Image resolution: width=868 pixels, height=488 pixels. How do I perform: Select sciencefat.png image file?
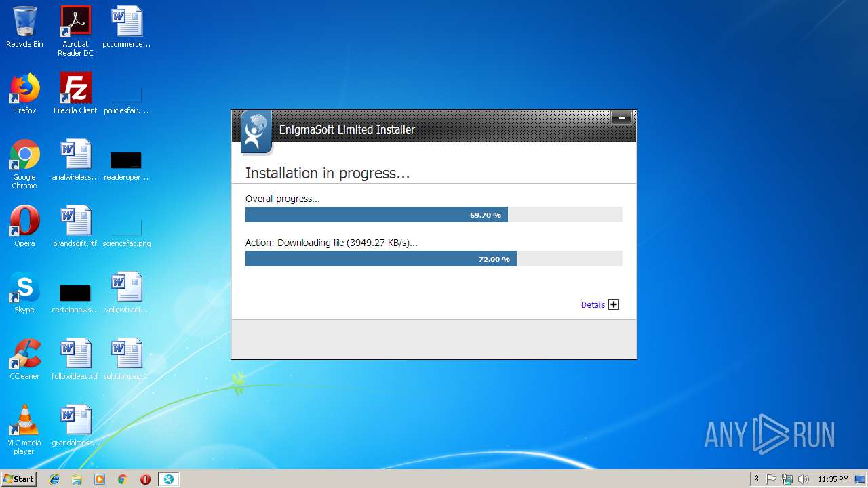[127, 232]
